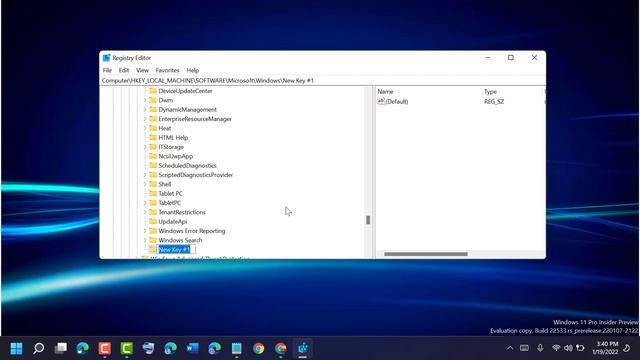Select the TenantRestrictions key label

(x=182, y=212)
